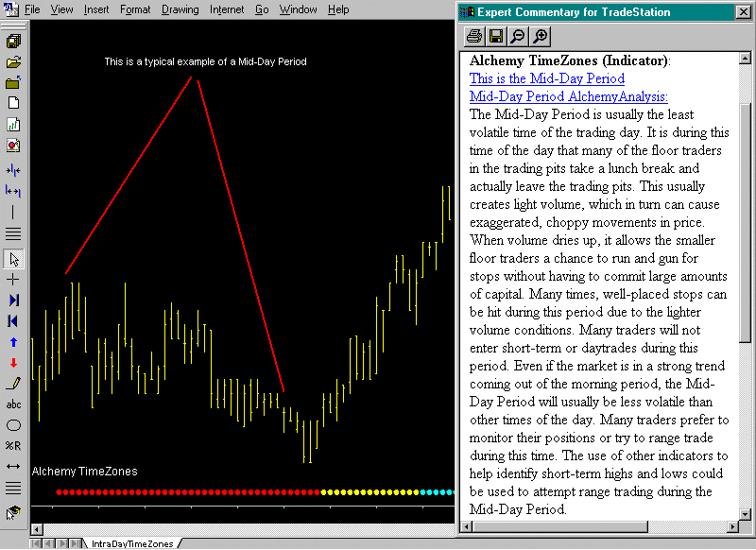
Task: Open the Go menu
Action: (263, 9)
